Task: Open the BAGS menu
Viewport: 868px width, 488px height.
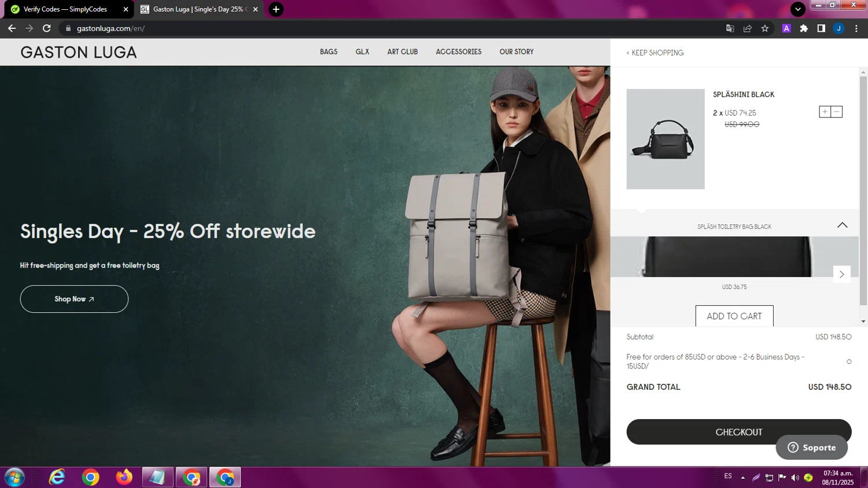Action: 329,52
